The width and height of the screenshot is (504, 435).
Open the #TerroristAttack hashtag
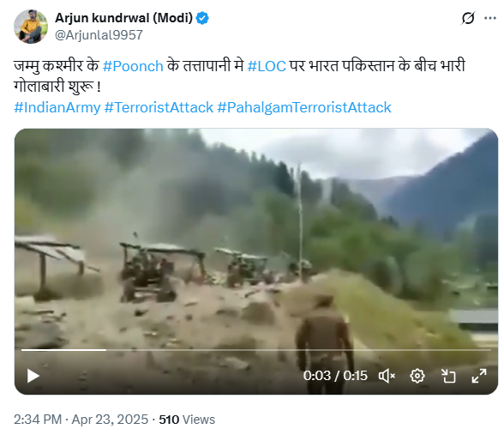pos(159,107)
